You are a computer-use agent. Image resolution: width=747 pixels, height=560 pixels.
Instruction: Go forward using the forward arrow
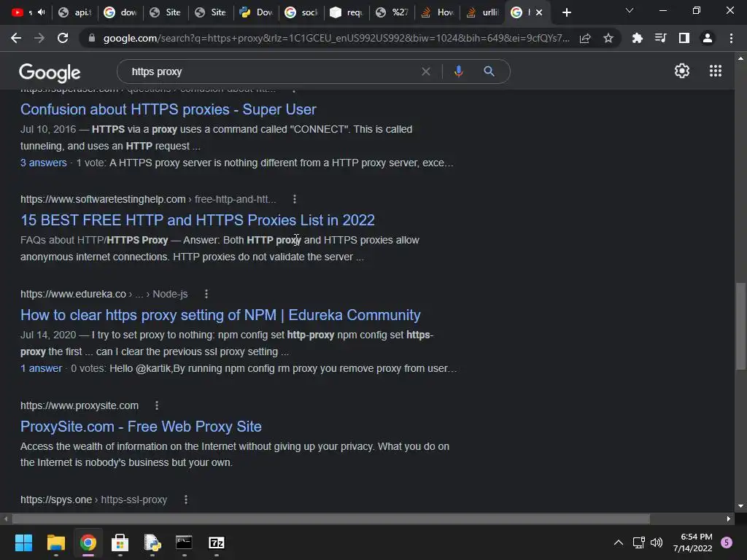click(x=39, y=38)
